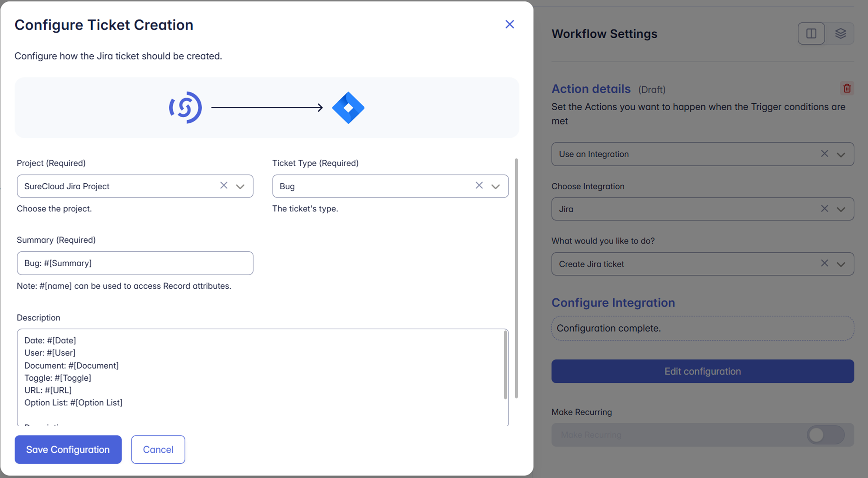
Task: Click into the Summary input field
Action: pos(135,263)
